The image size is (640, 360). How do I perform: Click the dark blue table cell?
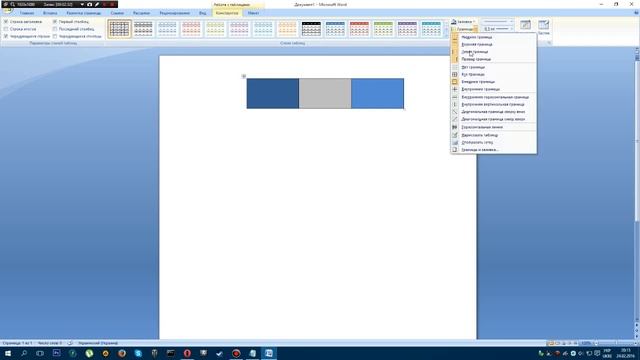(273, 93)
